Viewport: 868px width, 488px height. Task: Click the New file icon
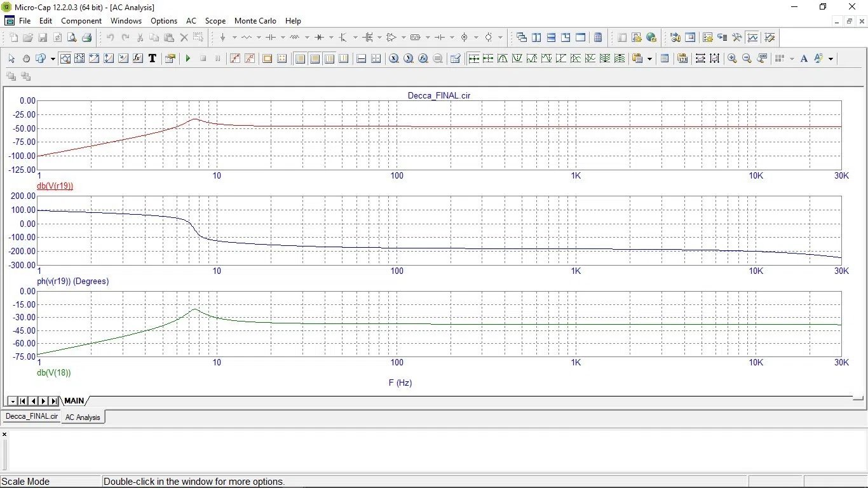tap(13, 37)
